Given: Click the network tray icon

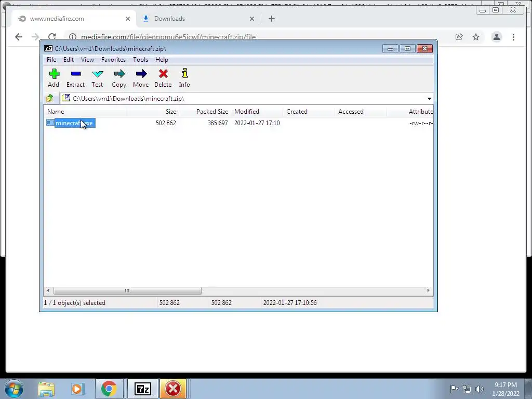Looking at the screenshot, I should 467,389.
